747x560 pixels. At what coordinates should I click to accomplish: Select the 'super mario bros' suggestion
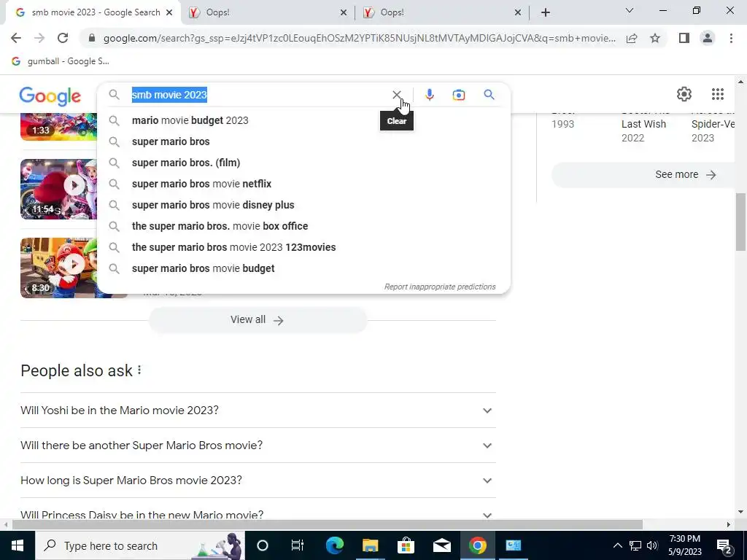pyautogui.click(x=303, y=141)
